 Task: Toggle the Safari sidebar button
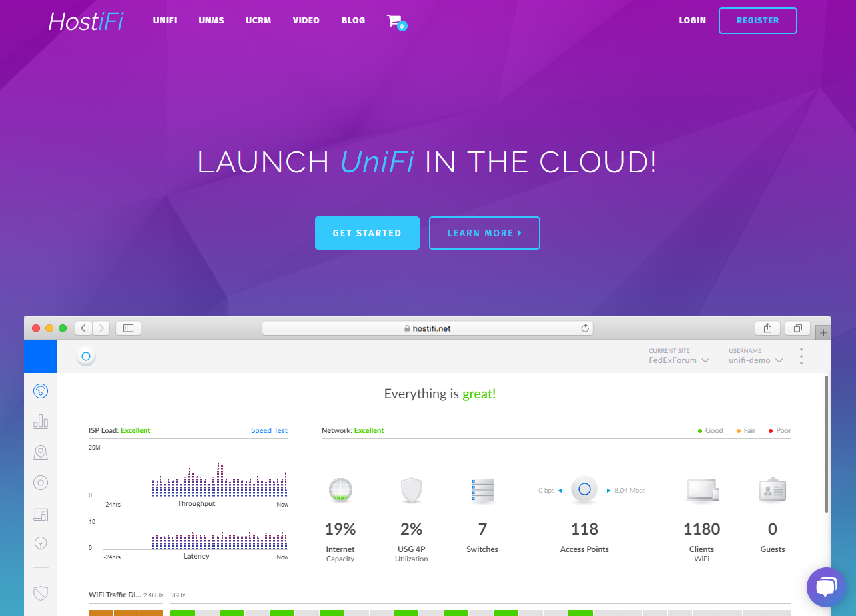[x=129, y=328]
